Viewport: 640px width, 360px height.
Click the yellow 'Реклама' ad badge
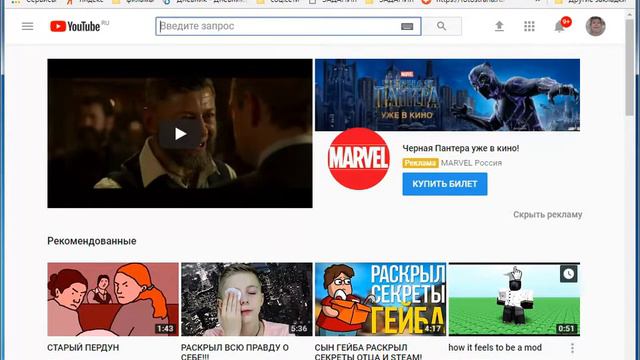click(x=420, y=163)
